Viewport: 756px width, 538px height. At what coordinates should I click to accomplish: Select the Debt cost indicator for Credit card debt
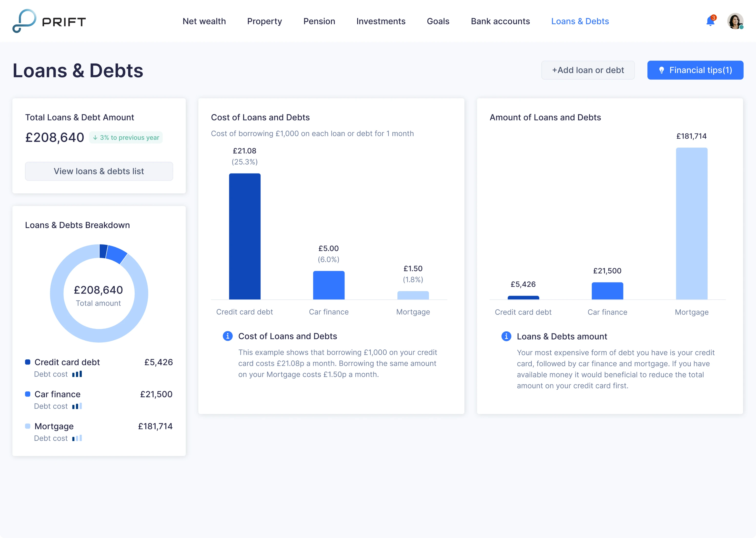point(77,374)
